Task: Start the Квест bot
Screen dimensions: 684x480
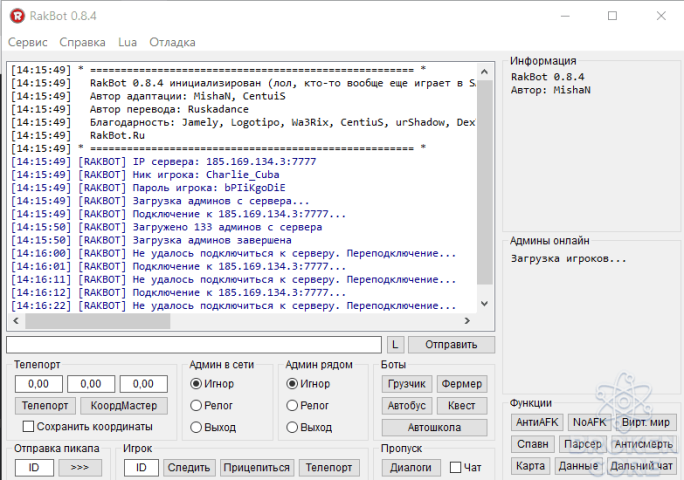Action: [x=462, y=406]
